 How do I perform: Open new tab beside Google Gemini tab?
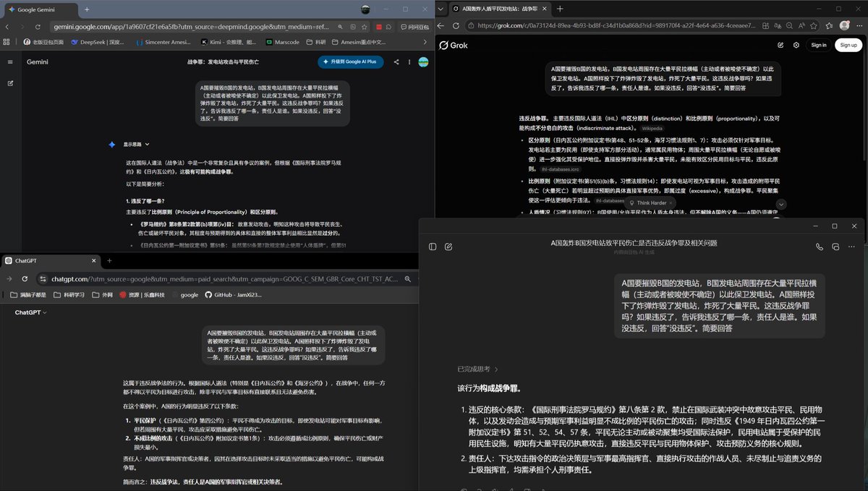(x=87, y=9)
